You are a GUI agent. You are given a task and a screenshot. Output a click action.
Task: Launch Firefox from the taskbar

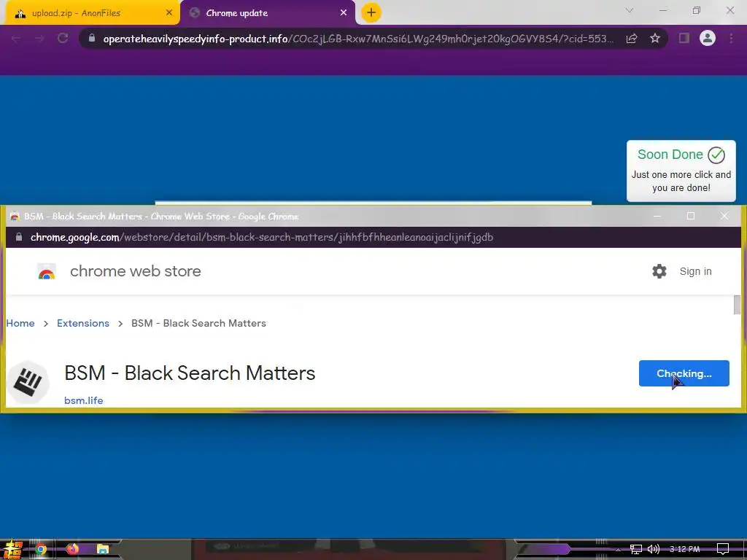point(72,550)
